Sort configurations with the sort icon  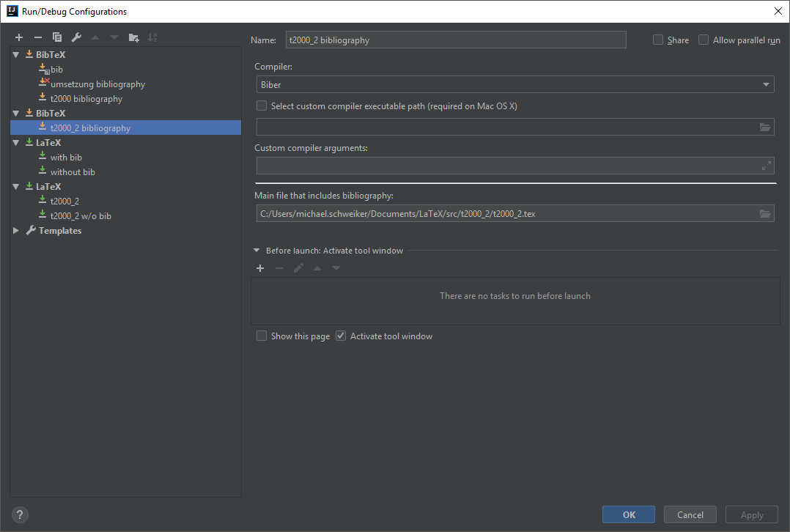[153, 37]
